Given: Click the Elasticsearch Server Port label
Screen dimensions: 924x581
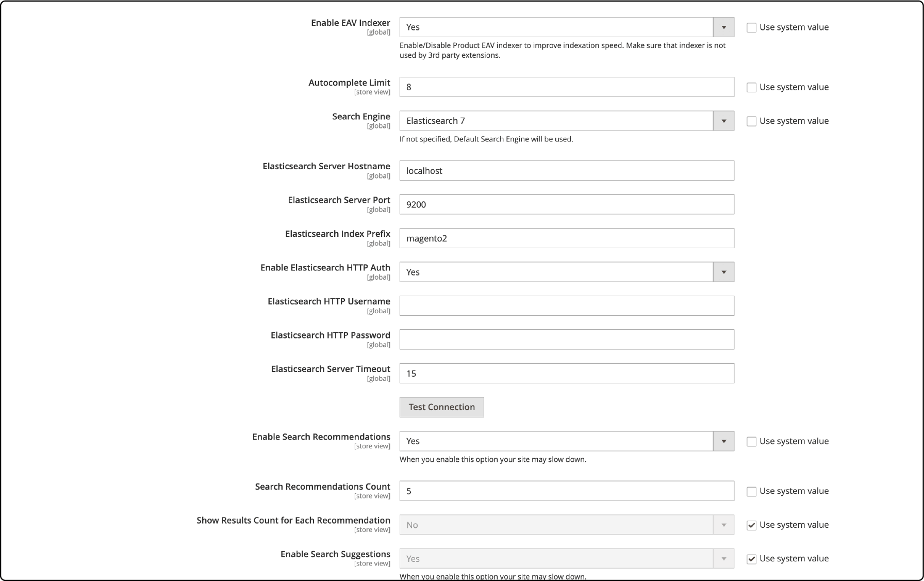Looking at the screenshot, I should 339,200.
